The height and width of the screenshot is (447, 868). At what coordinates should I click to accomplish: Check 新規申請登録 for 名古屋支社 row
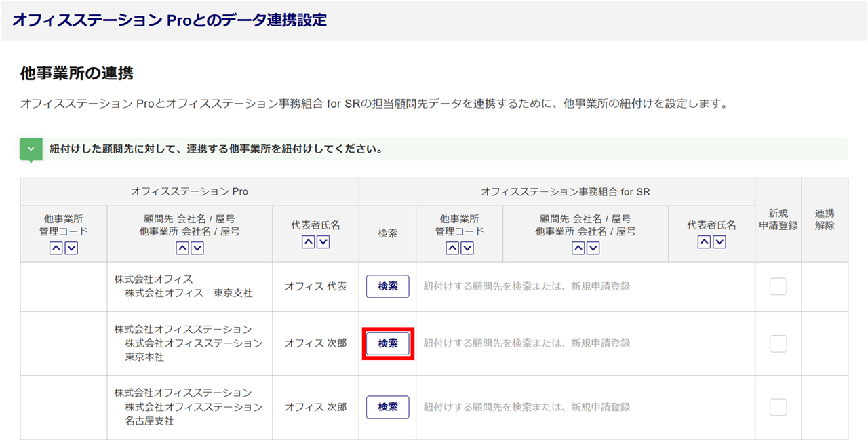point(778,407)
